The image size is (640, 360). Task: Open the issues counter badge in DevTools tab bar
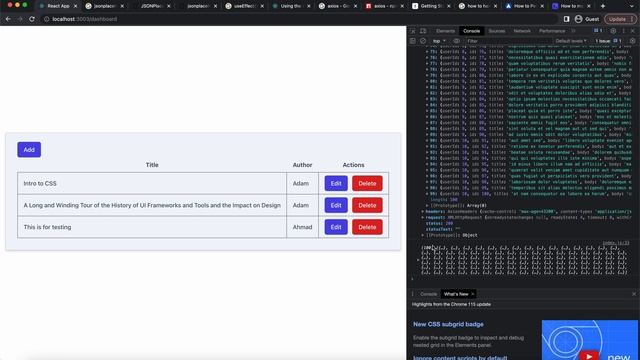598,31
